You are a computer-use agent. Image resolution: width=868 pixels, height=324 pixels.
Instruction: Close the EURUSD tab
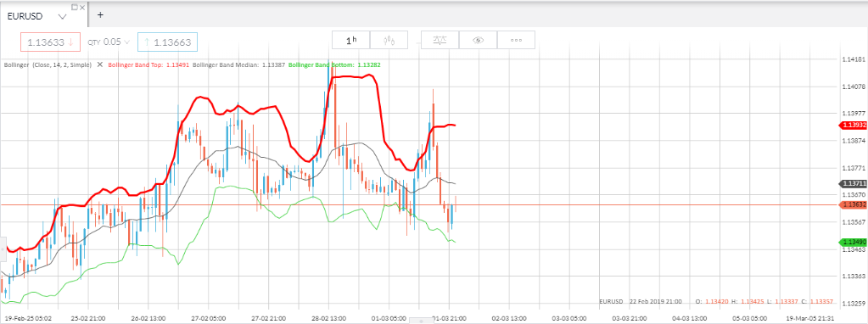coord(82,7)
